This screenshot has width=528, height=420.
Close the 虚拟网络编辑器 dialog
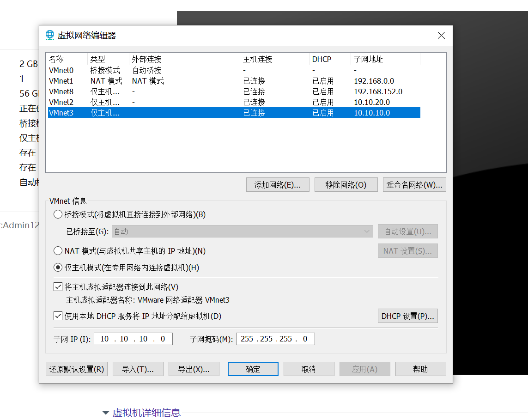pyautogui.click(x=441, y=36)
